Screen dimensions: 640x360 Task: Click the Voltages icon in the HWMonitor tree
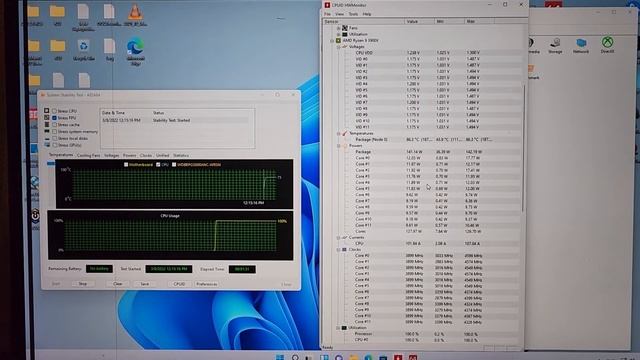coord(344,47)
